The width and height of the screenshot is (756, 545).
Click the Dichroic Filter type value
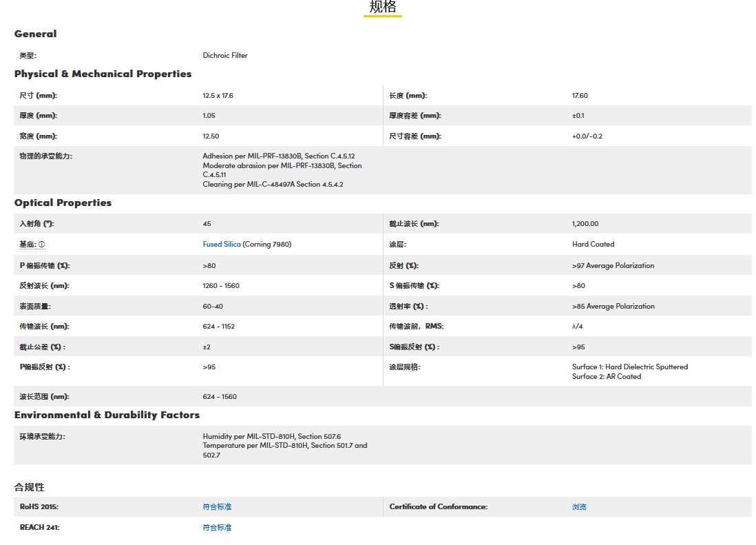pyautogui.click(x=225, y=56)
